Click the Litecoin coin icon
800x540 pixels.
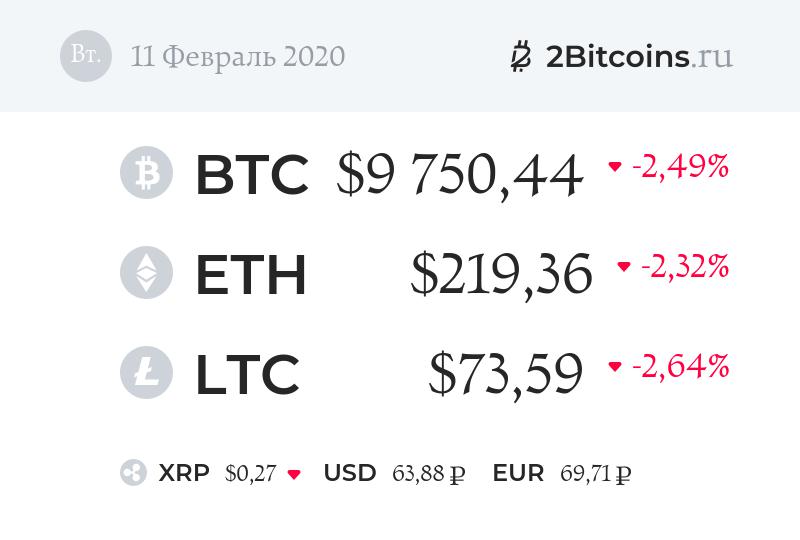click(x=146, y=372)
